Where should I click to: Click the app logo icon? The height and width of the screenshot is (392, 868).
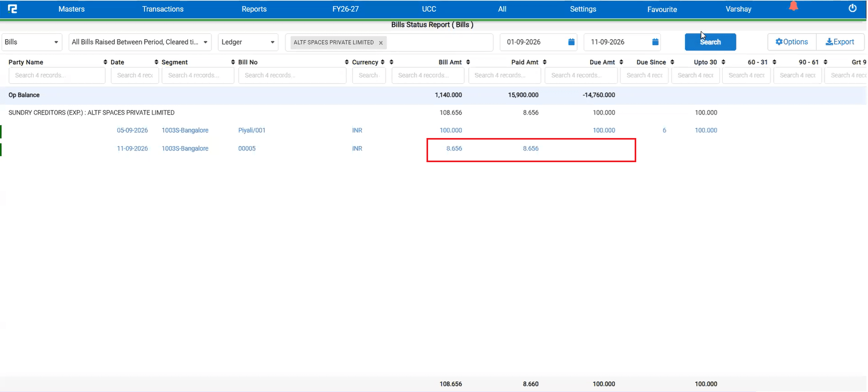click(x=12, y=9)
